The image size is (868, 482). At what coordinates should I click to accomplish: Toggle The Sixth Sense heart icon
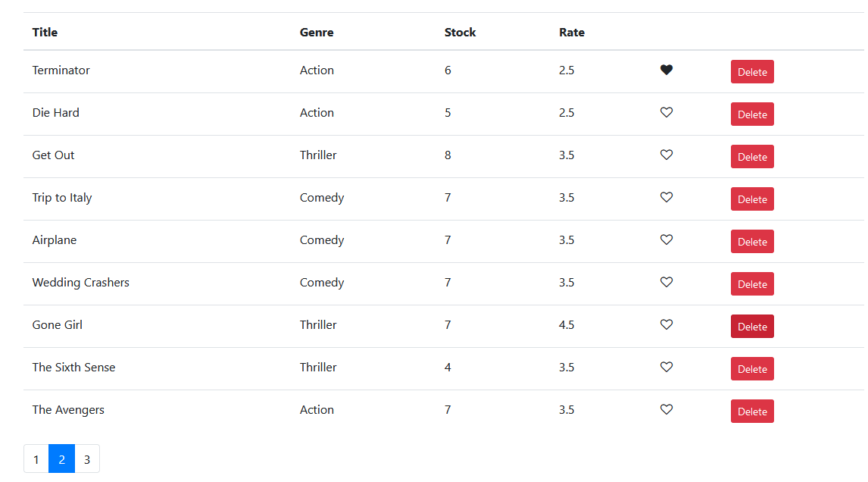click(667, 368)
